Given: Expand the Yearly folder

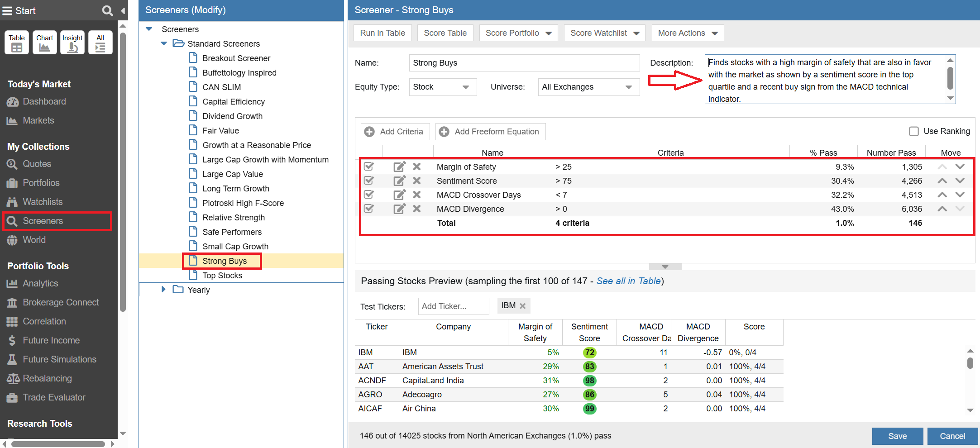Looking at the screenshot, I should coord(164,290).
